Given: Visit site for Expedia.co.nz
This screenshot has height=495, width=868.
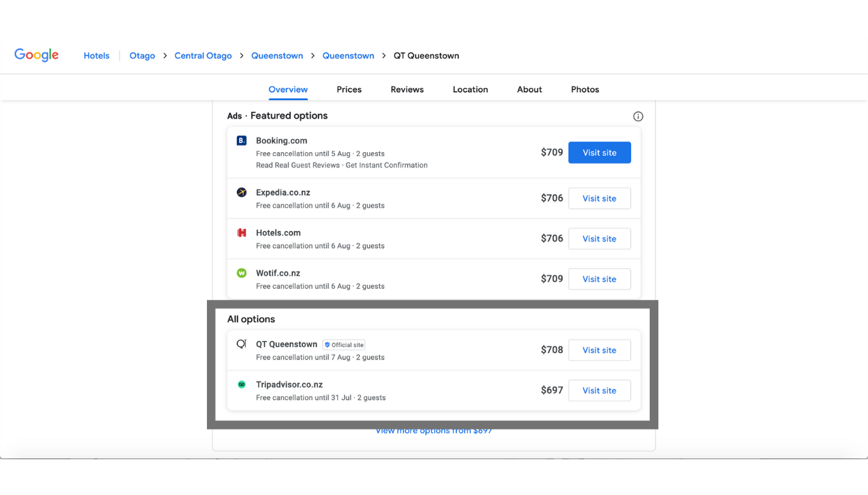Looking at the screenshot, I should 600,198.
